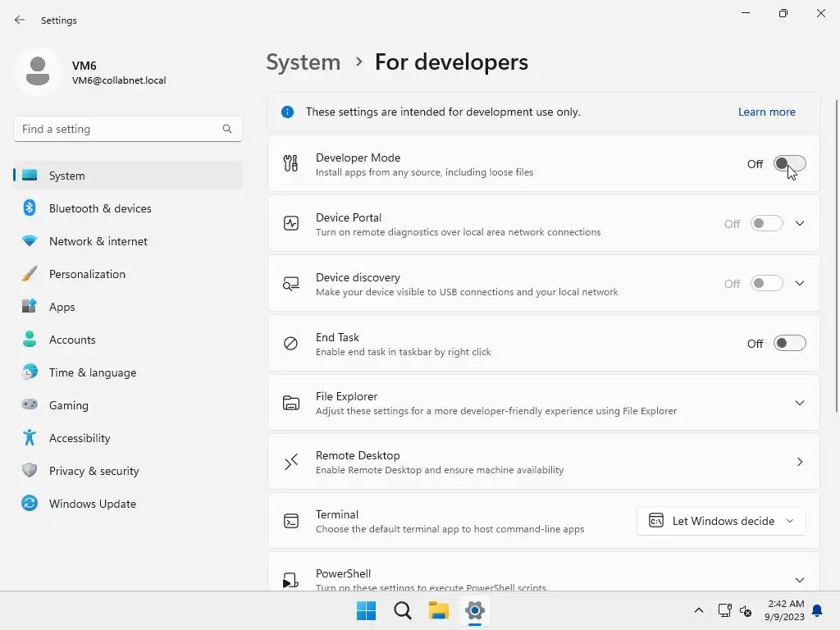Toggle Device discovery switch
840x630 pixels.
tap(767, 283)
